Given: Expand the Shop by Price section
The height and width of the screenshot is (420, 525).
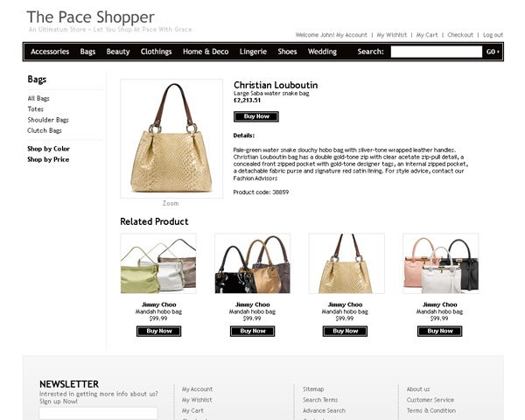Looking at the screenshot, I should tap(48, 159).
